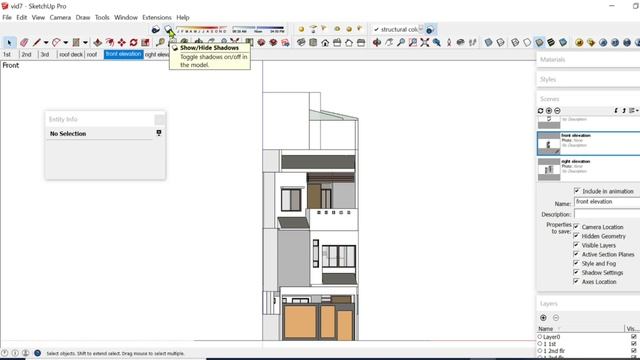Select the Push/Pull tool
The height and width of the screenshot is (360, 640).
pos(98,42)
